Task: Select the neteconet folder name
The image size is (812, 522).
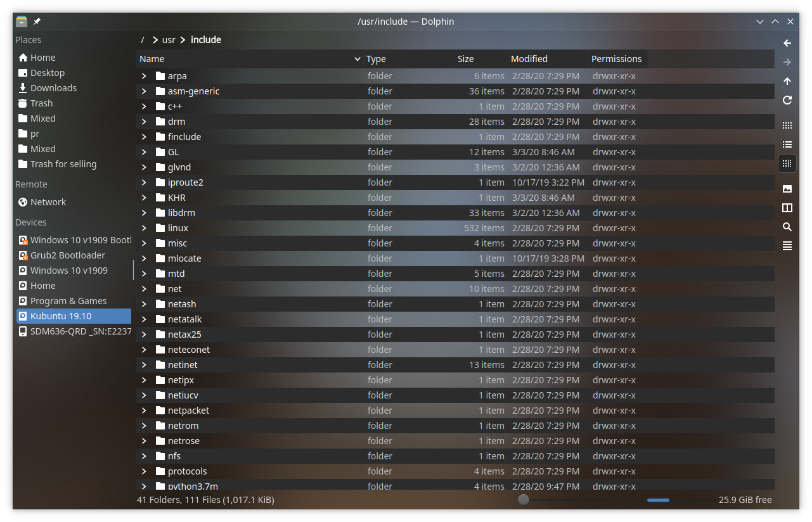Action: [189, 350]
